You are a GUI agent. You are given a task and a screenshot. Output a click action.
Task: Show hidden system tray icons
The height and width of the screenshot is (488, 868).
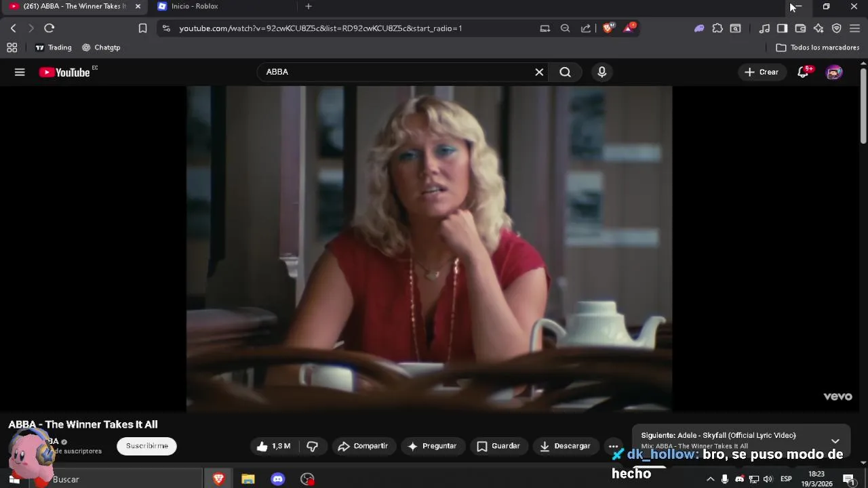click(x=710, y=479)
